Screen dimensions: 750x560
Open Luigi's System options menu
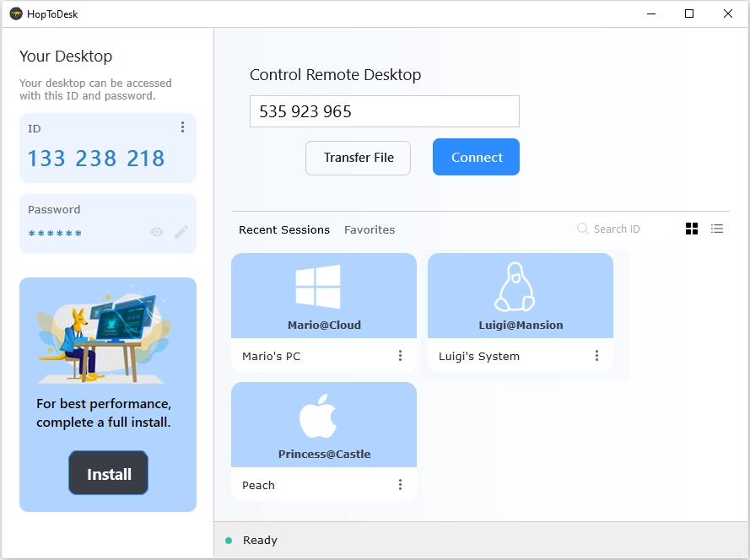[x=597, y=356]
